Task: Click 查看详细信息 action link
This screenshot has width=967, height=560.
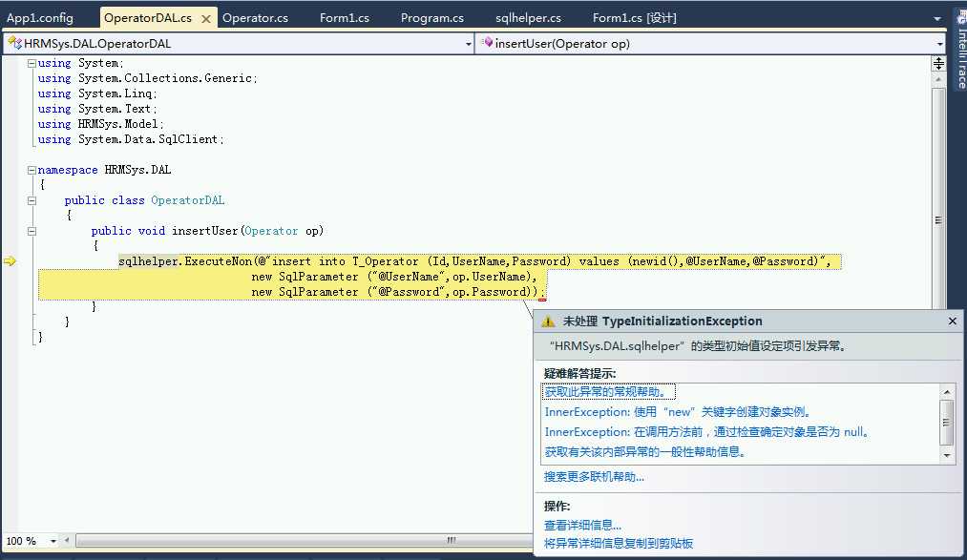Action: (x=582, y=526)
